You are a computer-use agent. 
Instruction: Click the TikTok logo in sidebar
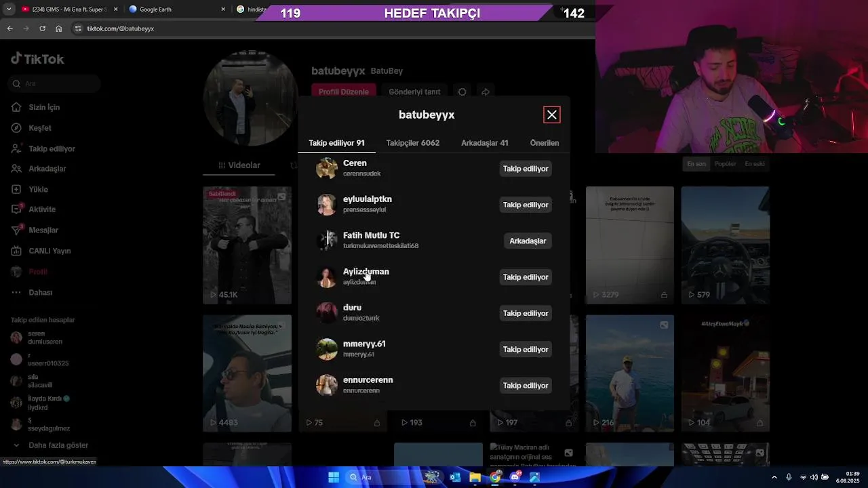(37, 59)
